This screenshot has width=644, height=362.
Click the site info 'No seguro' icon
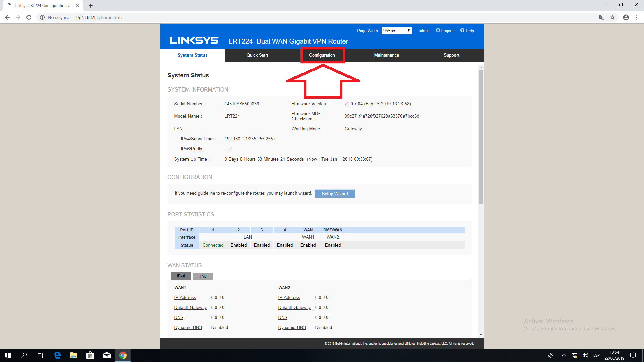(43, 17)
